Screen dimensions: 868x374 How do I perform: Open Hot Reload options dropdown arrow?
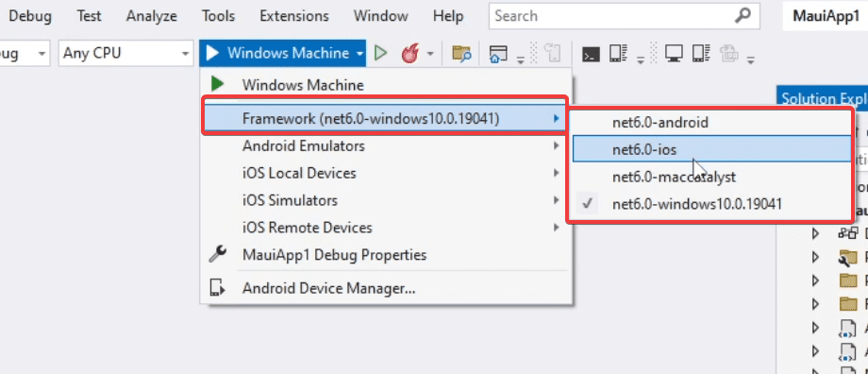[430, 54]
